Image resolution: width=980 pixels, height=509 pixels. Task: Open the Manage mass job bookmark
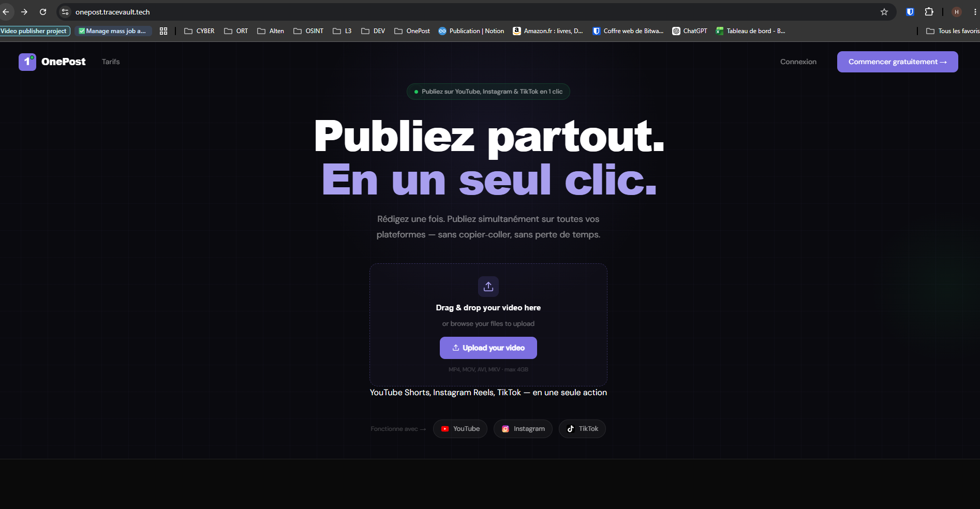113,31
